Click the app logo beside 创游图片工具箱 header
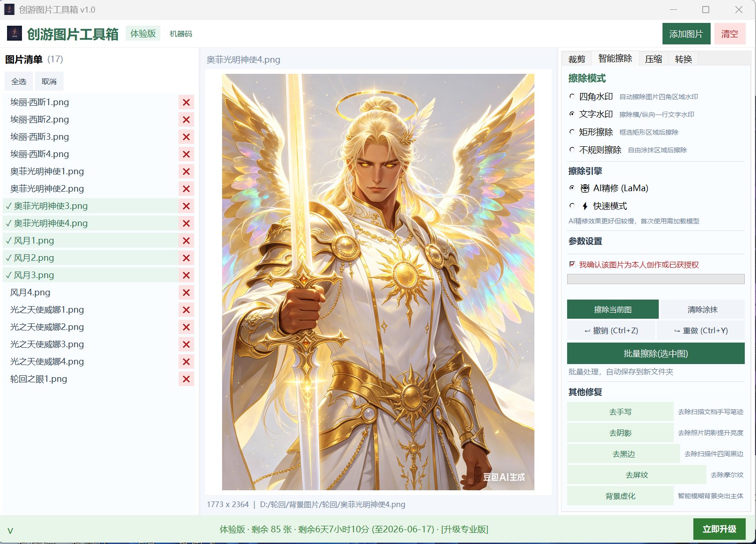The width and height of the screenshot is (756, 544). pos(14,33)
